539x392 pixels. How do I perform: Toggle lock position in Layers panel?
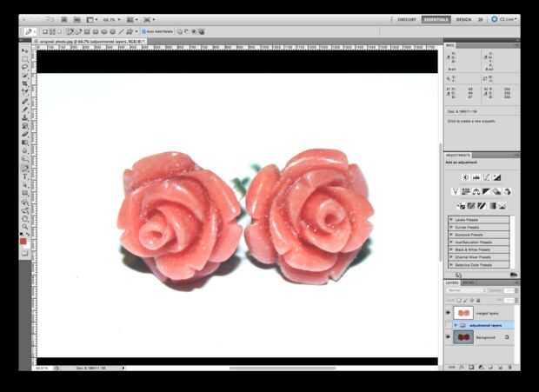471,300
